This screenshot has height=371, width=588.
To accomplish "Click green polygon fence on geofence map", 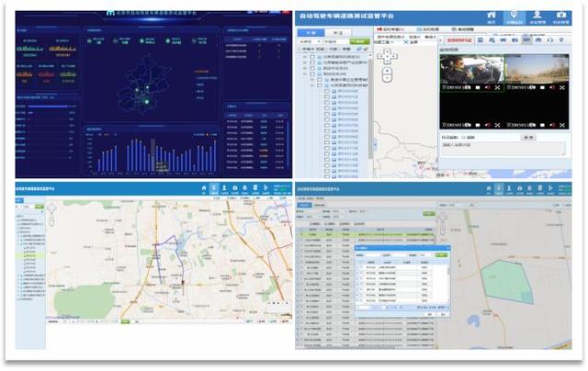I will [x=507, y=282].
